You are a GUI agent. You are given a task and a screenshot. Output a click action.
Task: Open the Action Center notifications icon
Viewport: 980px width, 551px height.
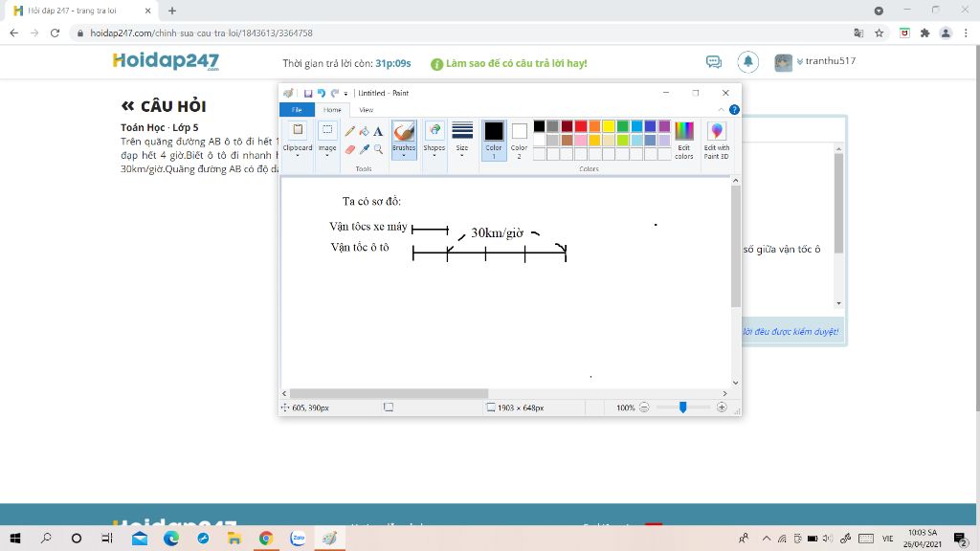[x=960, y=538]
